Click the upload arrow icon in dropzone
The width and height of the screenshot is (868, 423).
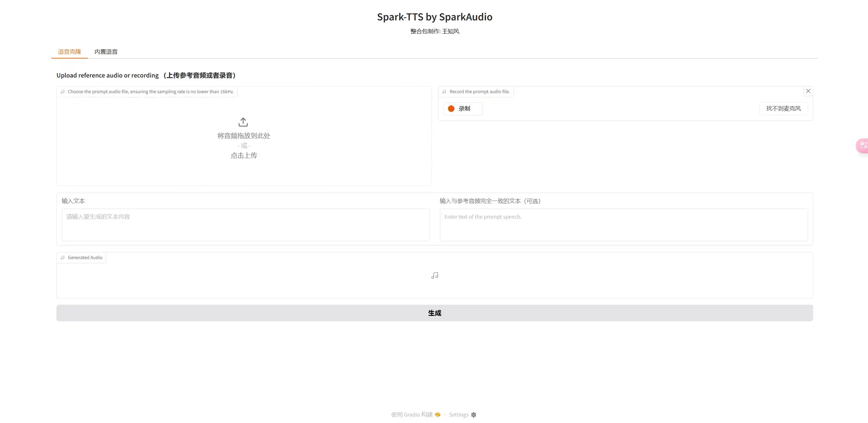click(243, 122)
